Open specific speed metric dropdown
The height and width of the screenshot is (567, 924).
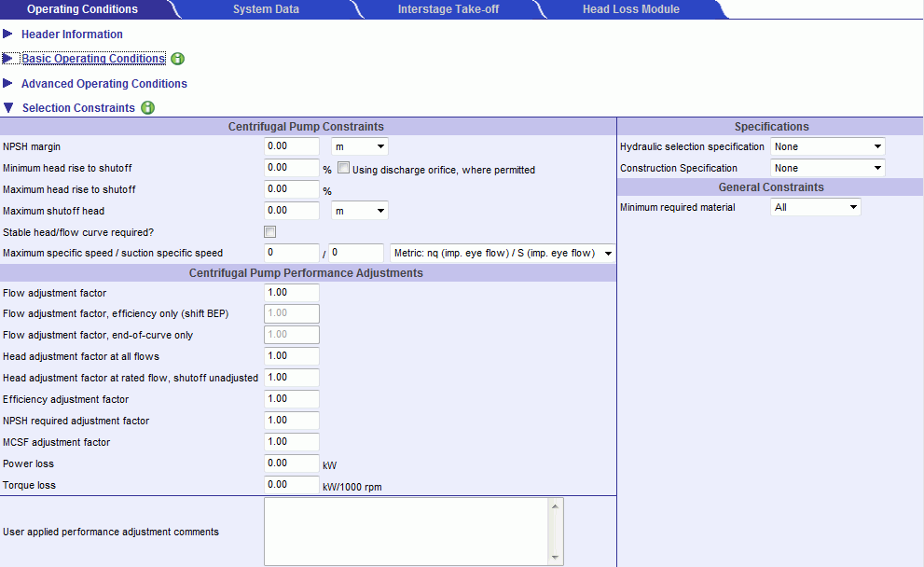[503, 253]
